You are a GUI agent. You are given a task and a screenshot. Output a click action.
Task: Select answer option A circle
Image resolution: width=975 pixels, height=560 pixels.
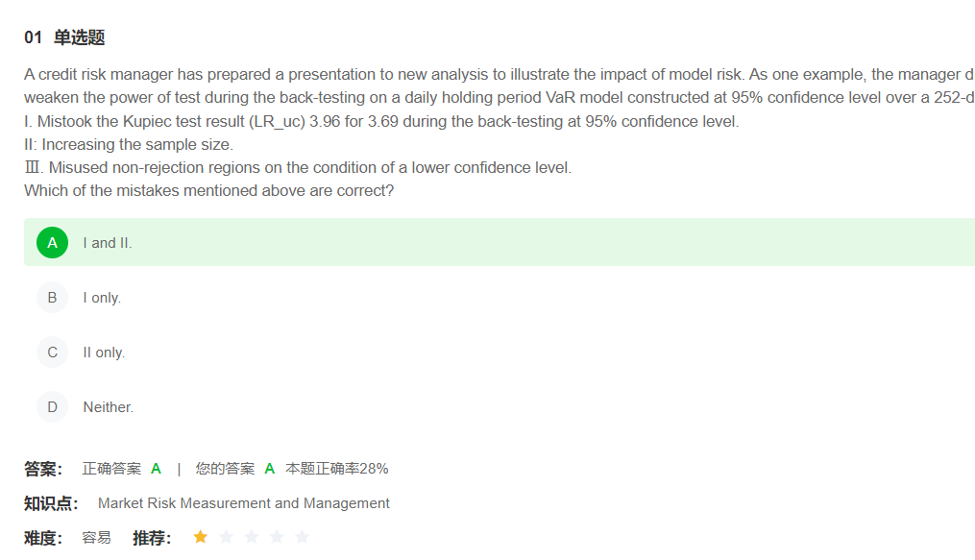pos(52,243)
